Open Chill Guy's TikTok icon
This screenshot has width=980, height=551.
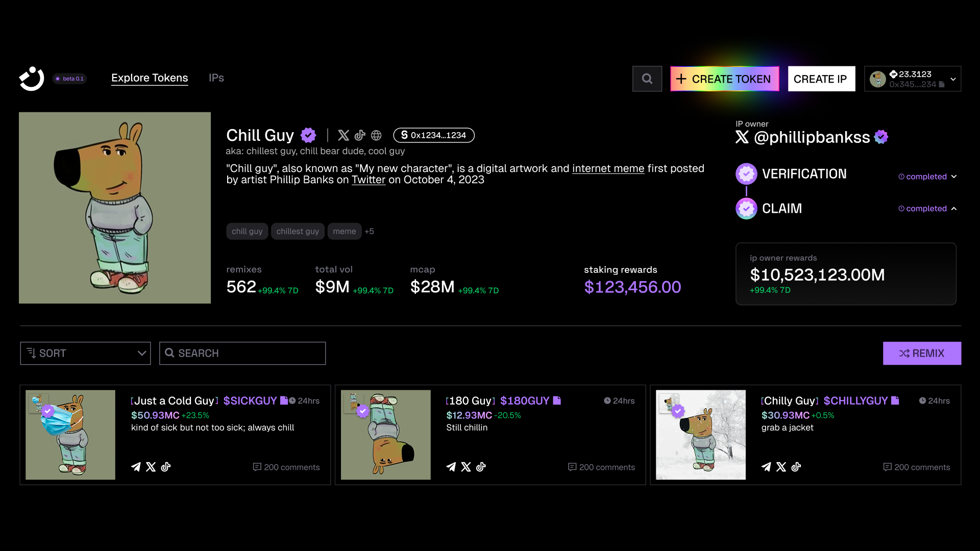[x=360, y=135]
